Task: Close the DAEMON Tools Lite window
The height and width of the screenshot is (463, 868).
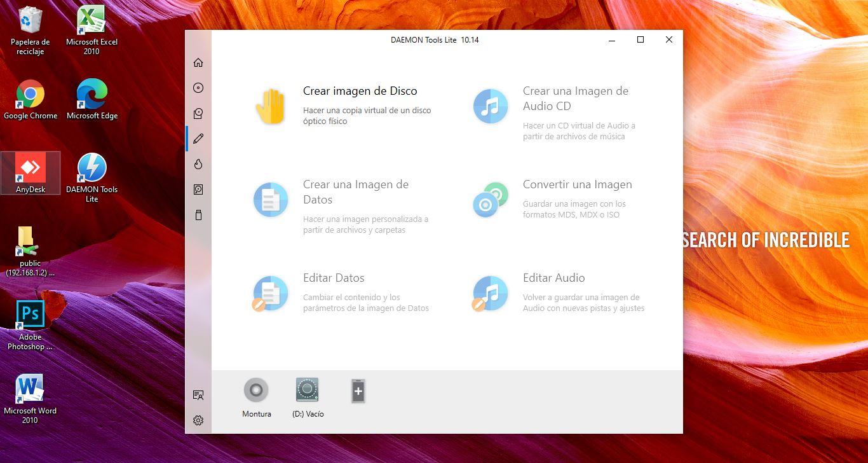Action: click(x=668, y=39)
